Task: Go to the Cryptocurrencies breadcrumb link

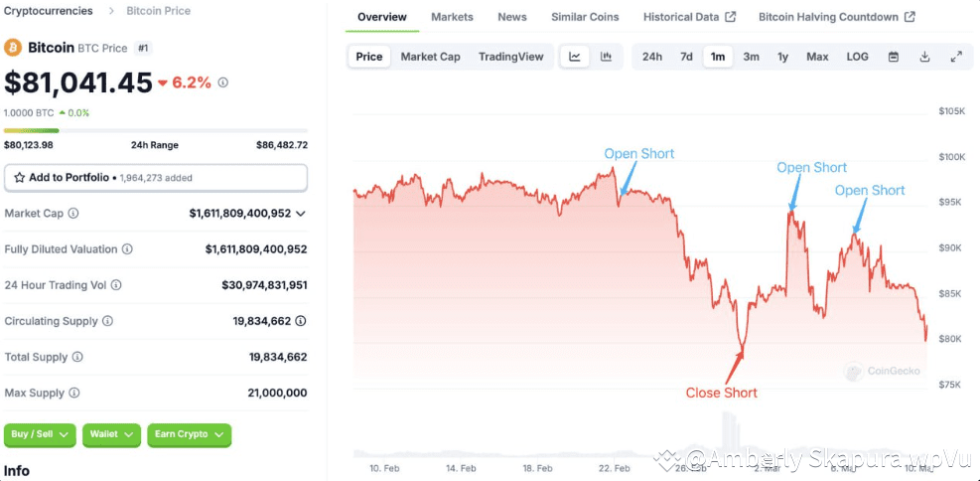Action: point(48,11)
